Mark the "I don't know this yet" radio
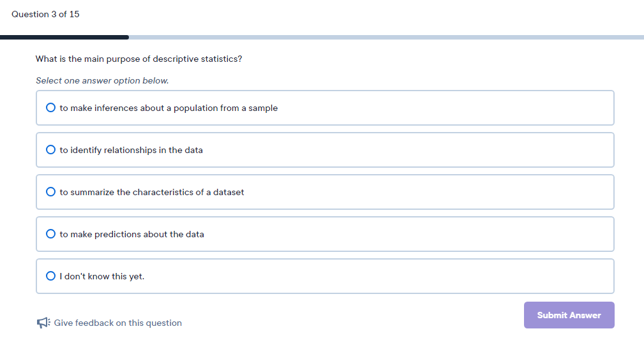Viewport: 644px width, 338px height. pos(50,276)
